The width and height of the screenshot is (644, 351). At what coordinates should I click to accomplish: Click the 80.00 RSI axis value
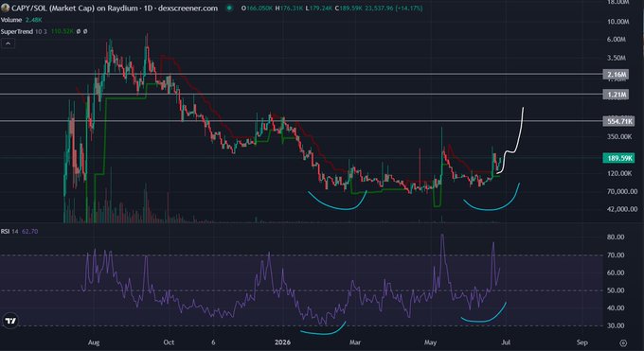616,237
